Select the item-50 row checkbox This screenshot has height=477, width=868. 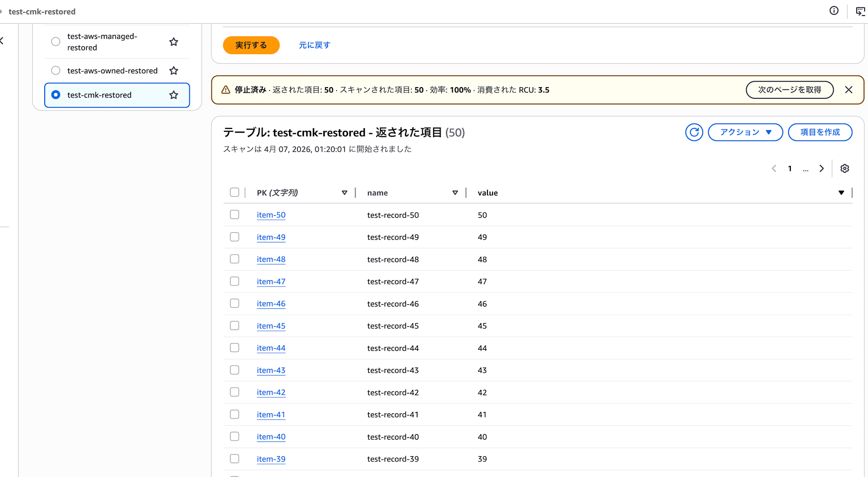click(x=234, y=215)
